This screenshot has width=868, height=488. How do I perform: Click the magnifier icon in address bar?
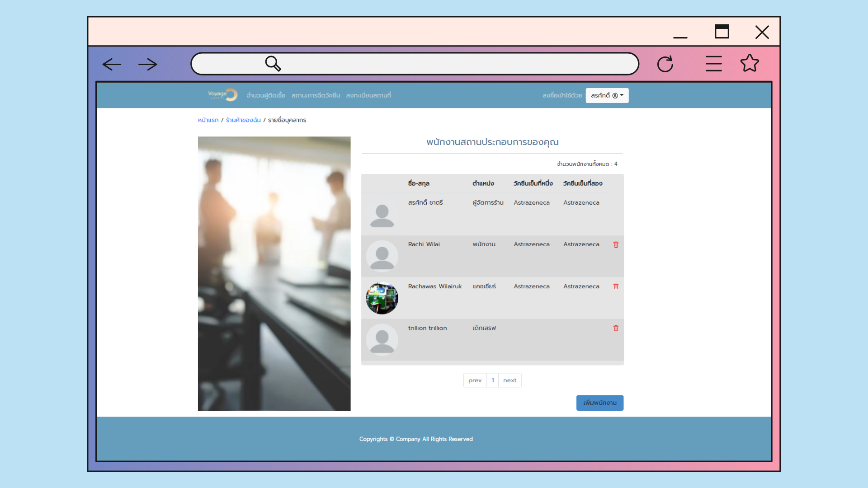tap(273, 64)
